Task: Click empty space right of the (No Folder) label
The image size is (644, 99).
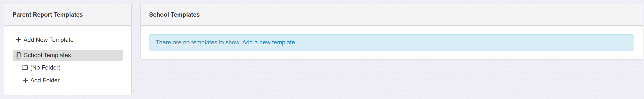Action: click(x=95, y=67)
